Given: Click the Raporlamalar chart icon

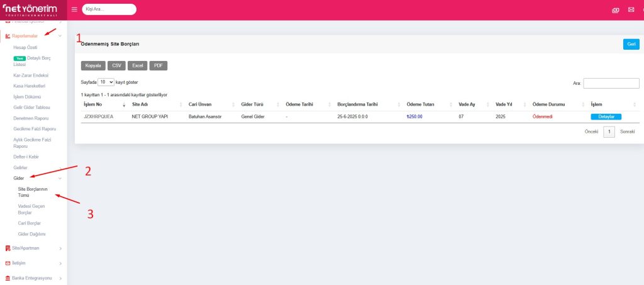Looking at the screenshot, I should [x=8, y=36].
